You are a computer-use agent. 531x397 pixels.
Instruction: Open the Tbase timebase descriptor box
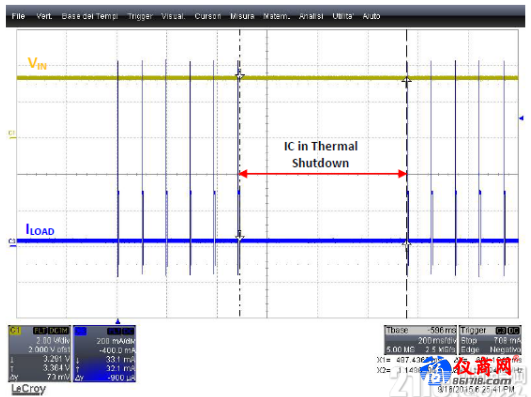pyautogui.click(x=420, y=340)
